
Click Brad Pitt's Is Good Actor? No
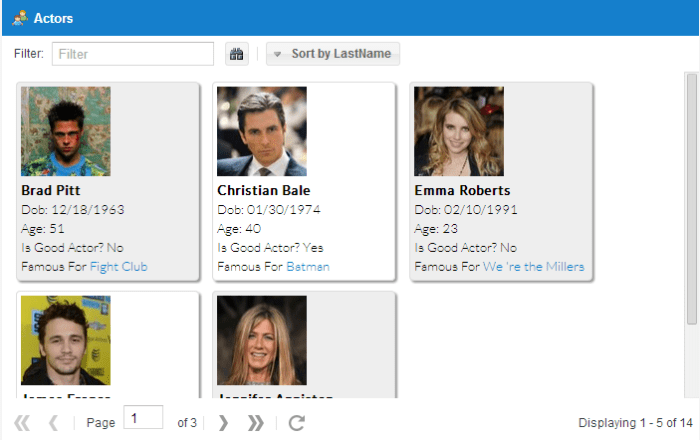pos(72,248)
